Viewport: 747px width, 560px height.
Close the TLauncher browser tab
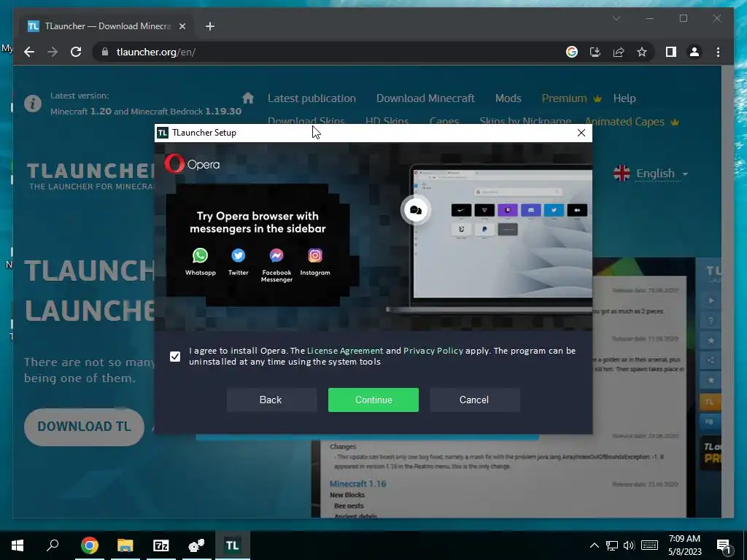click(x=182, y=26)
